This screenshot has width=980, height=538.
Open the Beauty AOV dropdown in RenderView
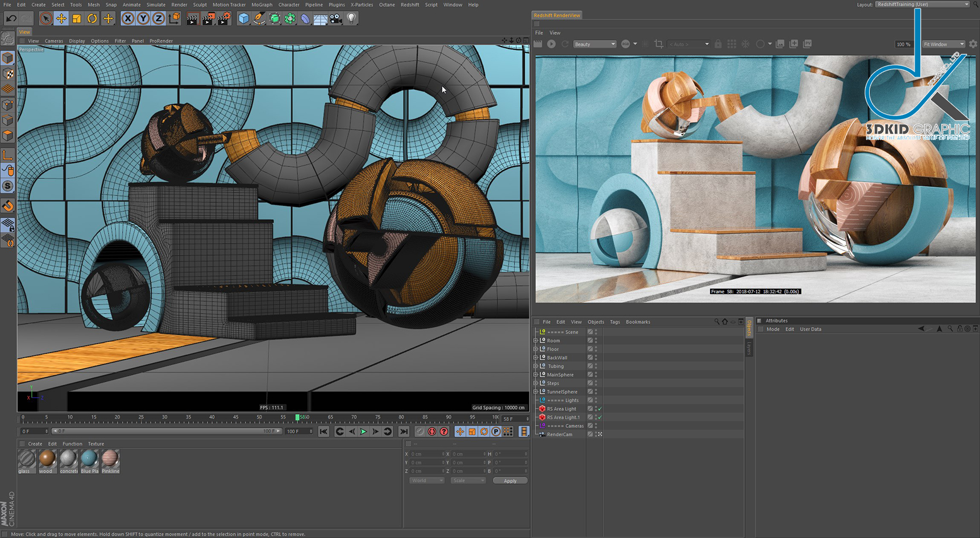pyautogui.click(x=594, y=44)
